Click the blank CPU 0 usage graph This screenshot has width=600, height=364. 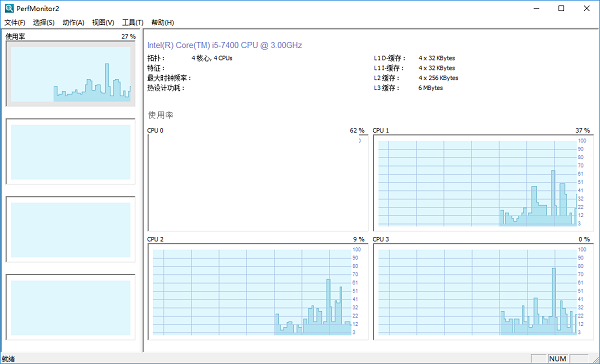(258, 183)
